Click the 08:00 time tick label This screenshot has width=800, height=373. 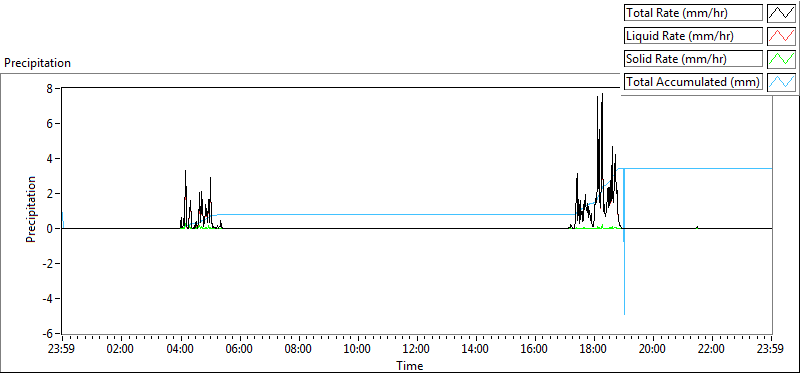point(298,350)
